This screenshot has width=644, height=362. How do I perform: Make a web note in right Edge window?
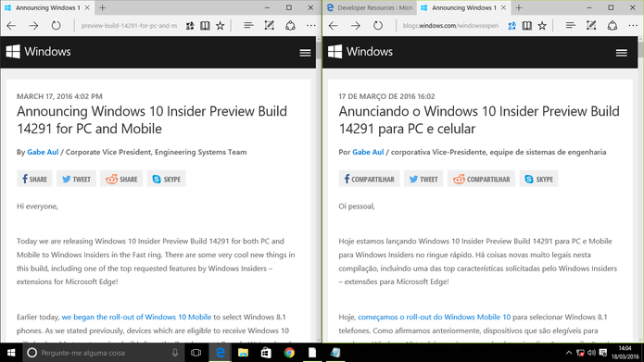tap(591, 25)
